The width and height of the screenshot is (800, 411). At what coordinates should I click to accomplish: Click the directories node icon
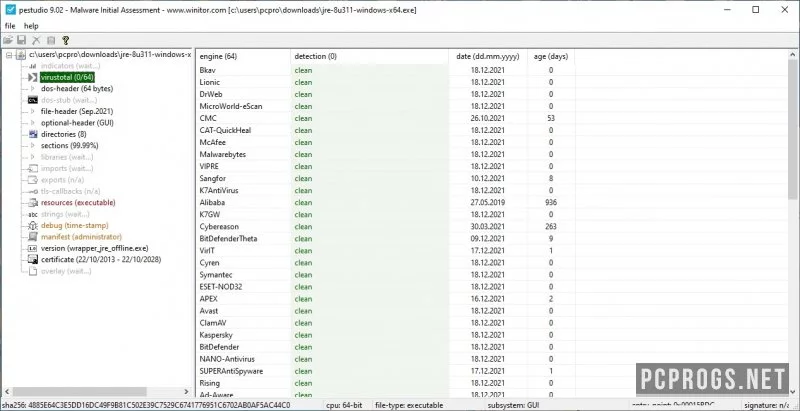33,134
